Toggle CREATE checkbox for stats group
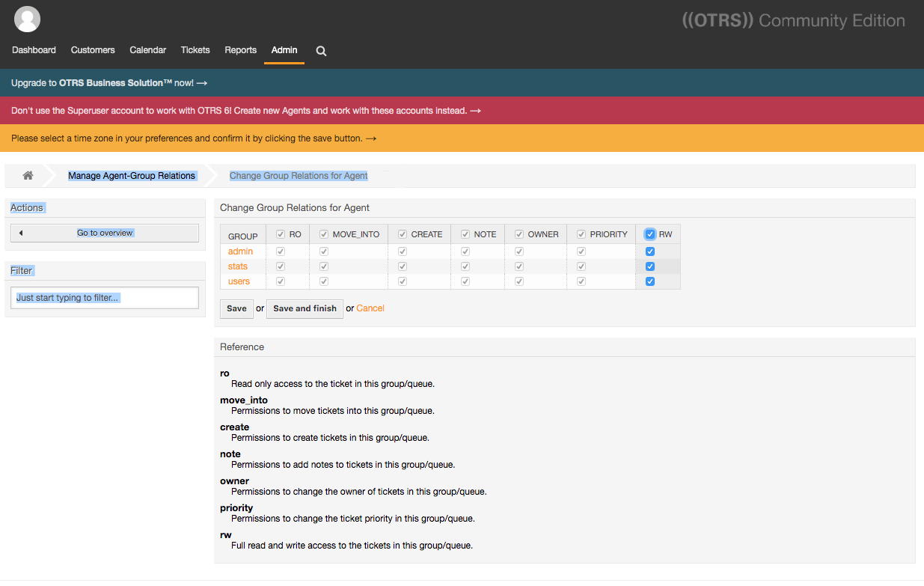This screenshot has height=586, width=924. click(403, 266)
